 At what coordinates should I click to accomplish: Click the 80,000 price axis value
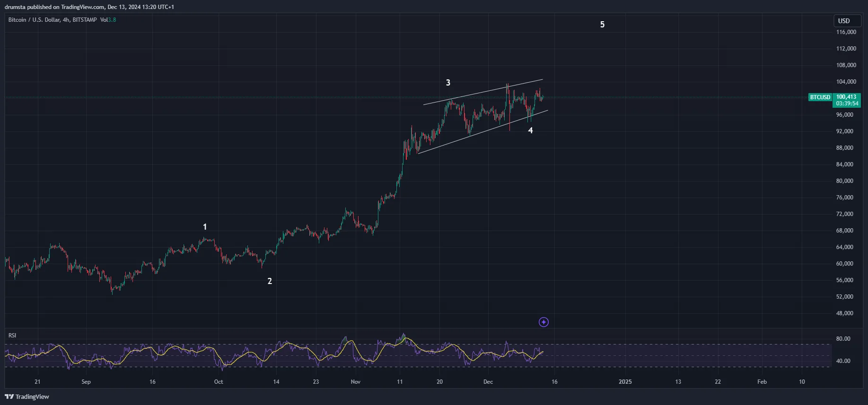(x=845, y=181)
